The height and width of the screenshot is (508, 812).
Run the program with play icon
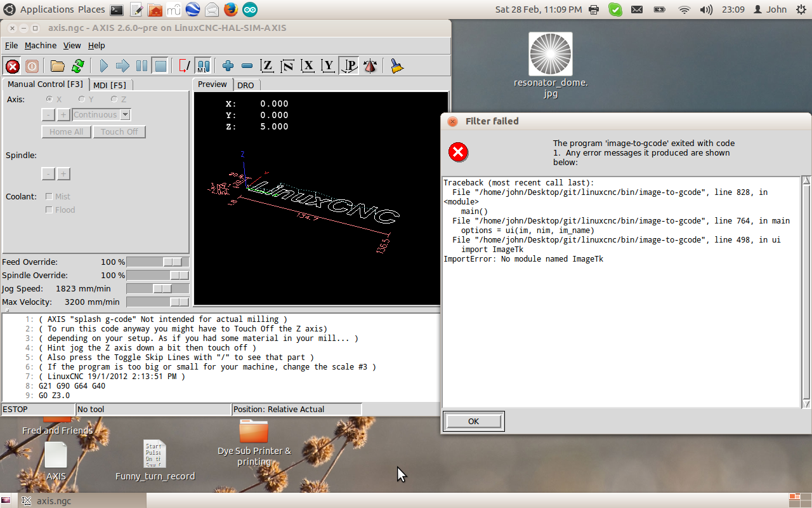[x=104, y=66]
